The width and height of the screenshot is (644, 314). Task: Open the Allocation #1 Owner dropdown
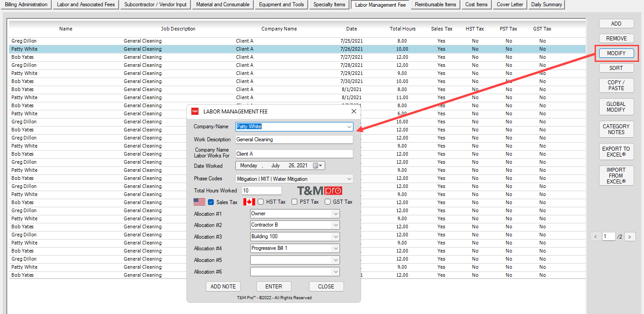click(335, 214)
